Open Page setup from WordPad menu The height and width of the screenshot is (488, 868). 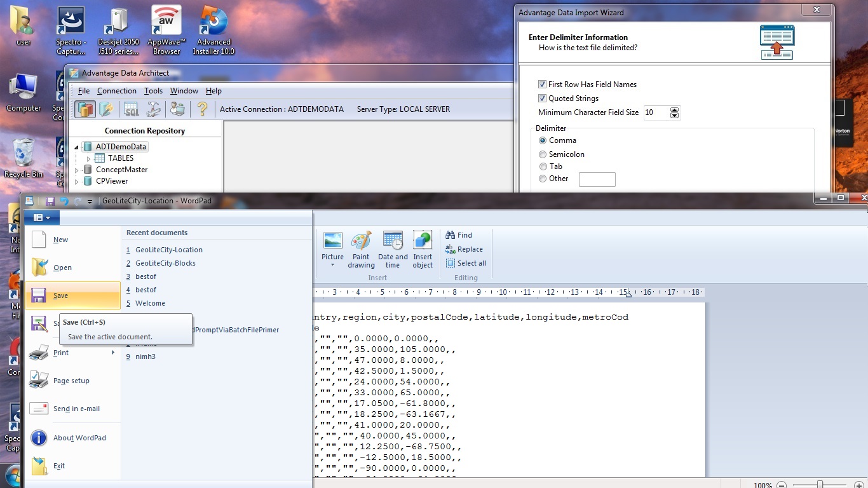pos(71,381)
